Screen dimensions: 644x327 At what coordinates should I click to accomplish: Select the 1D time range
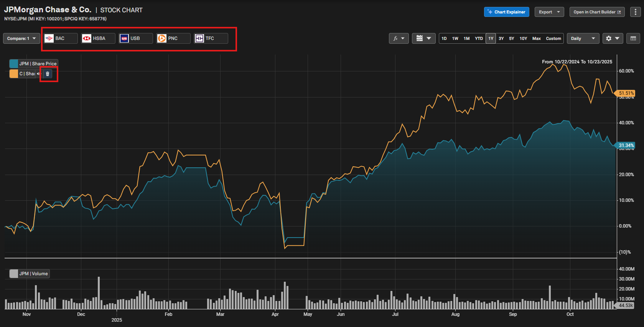pyautogui.click(x=444, y=38)
